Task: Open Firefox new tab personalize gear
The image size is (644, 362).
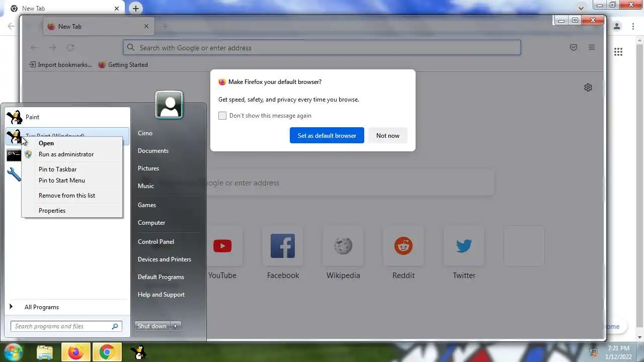Action: 588,87
